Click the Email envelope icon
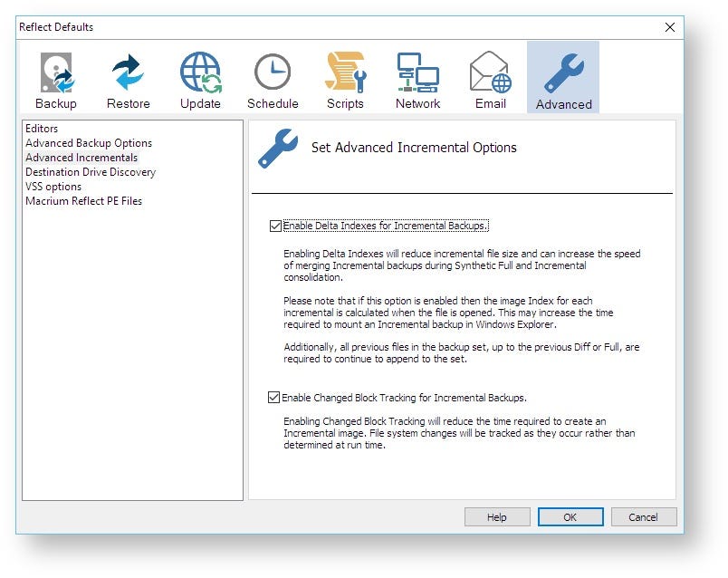728x578 pixels. (490, 72)
